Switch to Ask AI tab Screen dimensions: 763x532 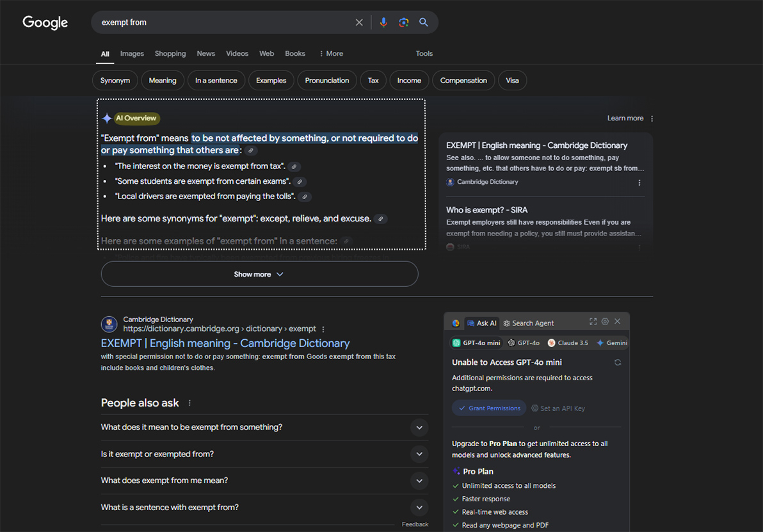click(x=482, y=323)
